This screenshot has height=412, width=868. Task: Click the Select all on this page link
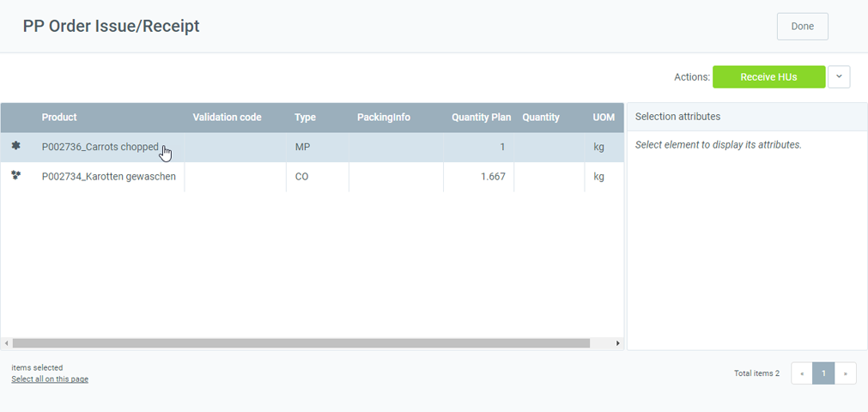tap(50, 379)
